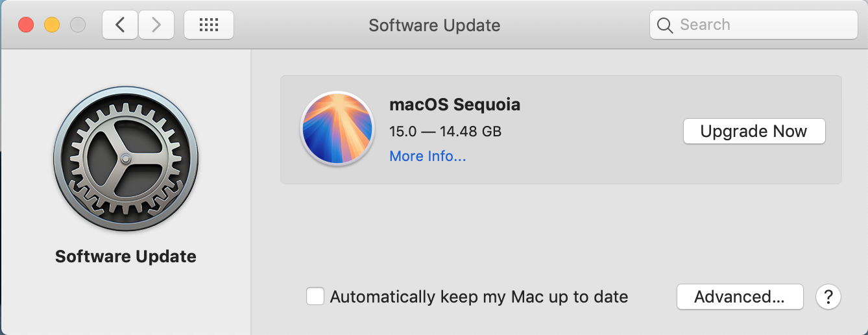Open help with the question mark button

tap(828, 297)
